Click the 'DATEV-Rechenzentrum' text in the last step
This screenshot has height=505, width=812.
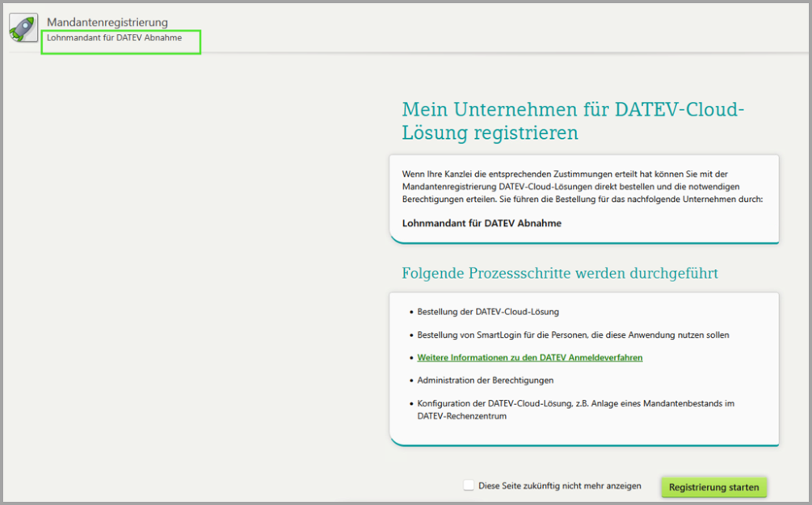pyautogui.click(x=461, y=416)
